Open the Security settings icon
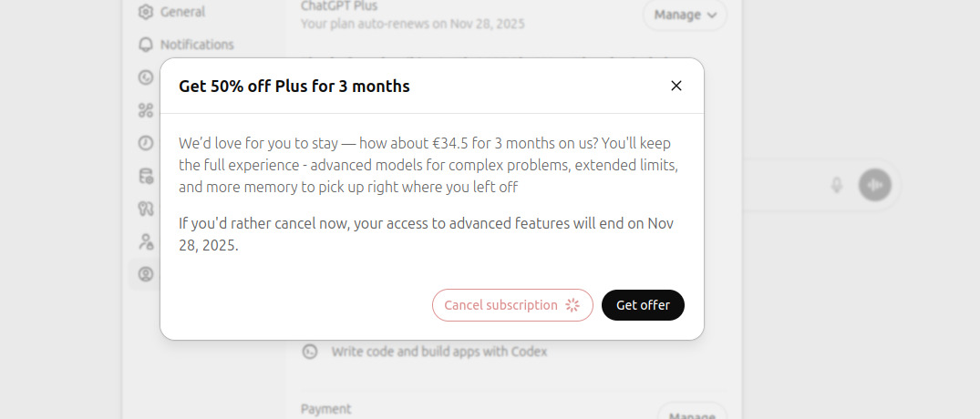 (146, 209)
